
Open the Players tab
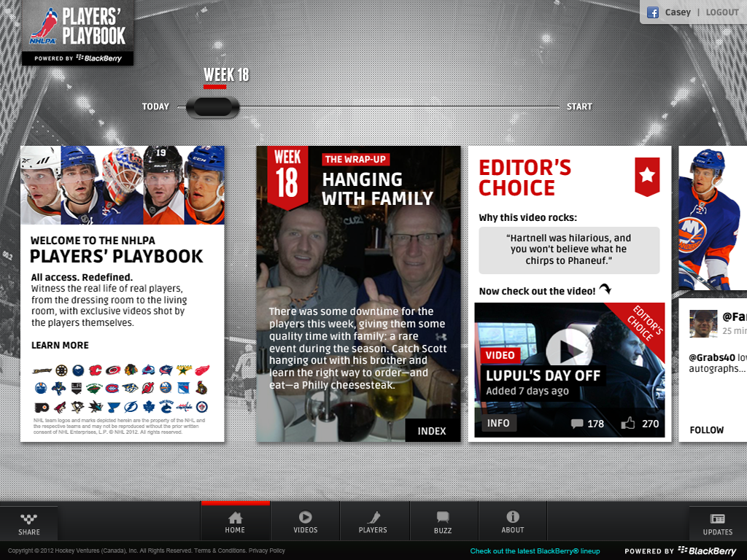(x=373, y=522)
